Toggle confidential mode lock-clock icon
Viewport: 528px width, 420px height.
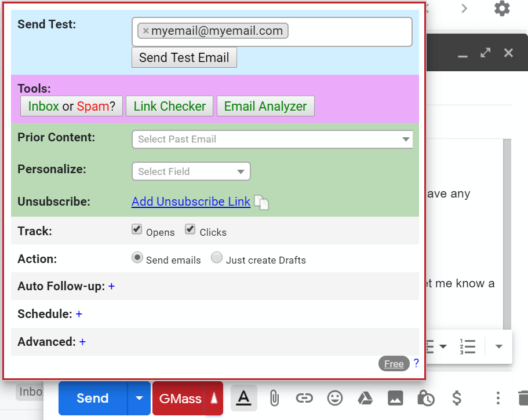[x=426, y=399]
